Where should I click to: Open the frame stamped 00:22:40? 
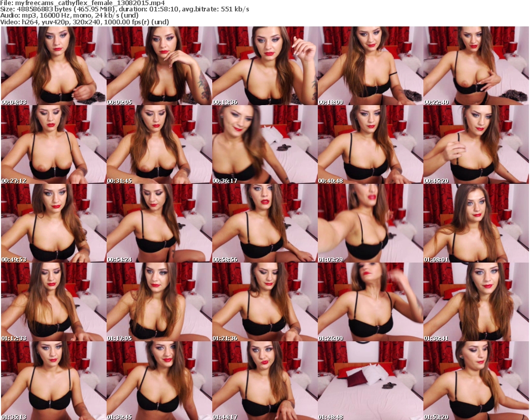click(476, 66)
